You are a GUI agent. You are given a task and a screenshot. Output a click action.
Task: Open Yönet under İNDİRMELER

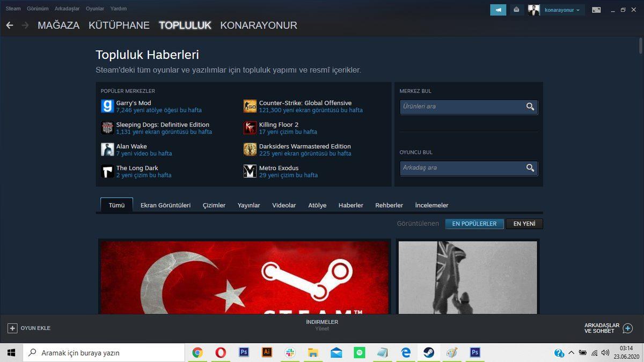(x=322, y=328)
